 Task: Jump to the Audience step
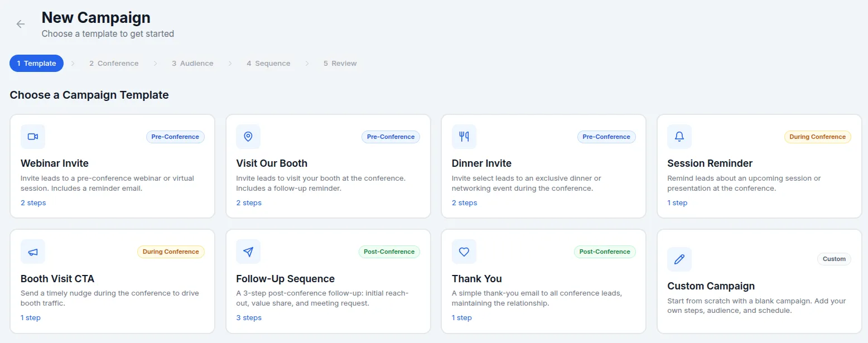[192, 64]
